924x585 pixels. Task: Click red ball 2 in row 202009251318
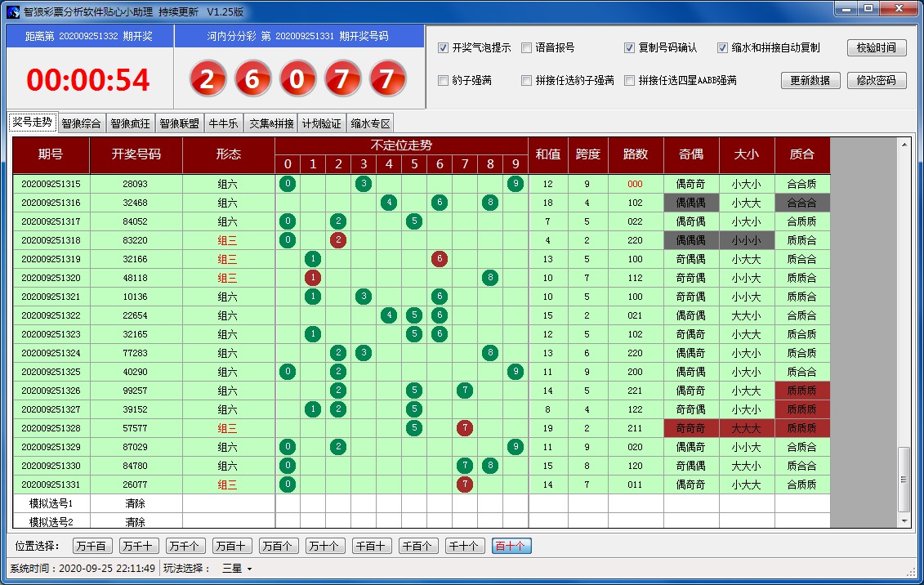[x=338, y=240]
